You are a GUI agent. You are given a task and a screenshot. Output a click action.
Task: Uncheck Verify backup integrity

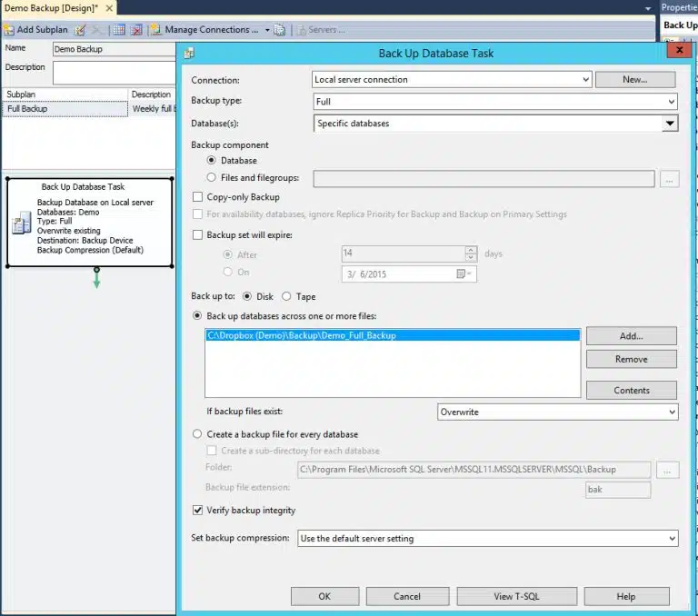(x=197, y=510)
